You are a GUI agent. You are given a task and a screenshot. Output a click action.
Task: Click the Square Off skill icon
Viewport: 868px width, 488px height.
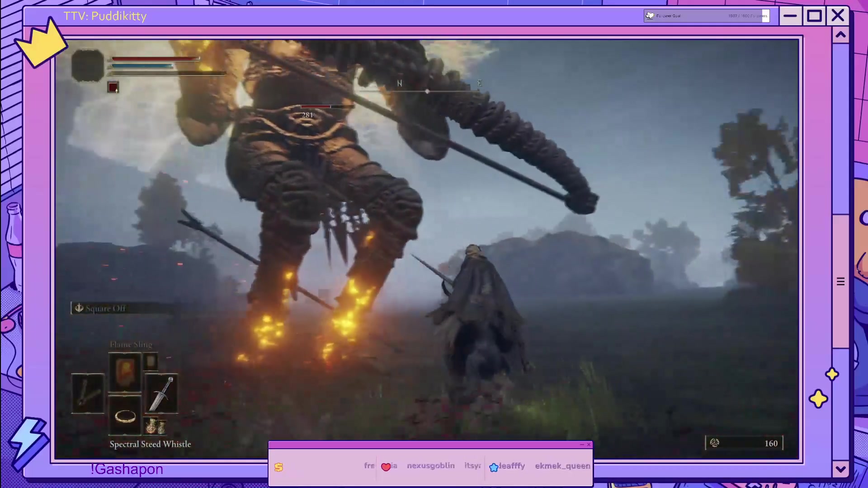coord(79,308)
